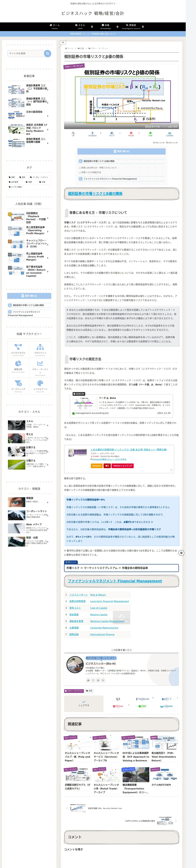Screen dimensions: 196x868
Task: Open the ホーム menu item
Action: point(55,27)
